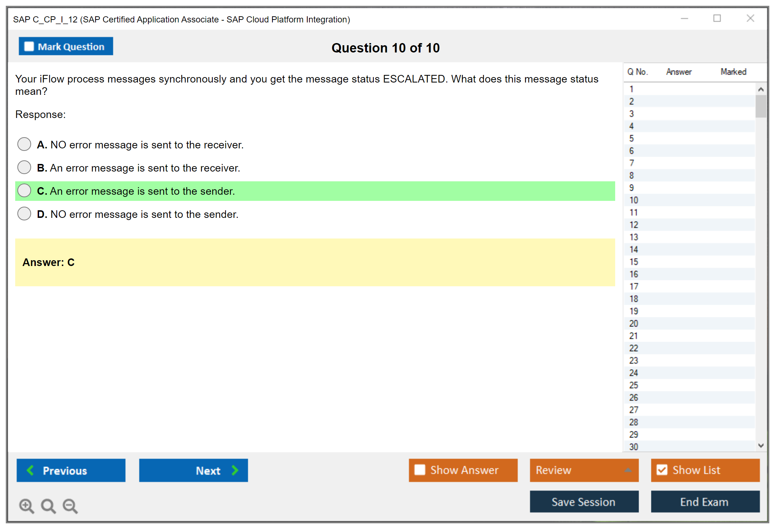778x532 pixels.
Task: Click the question list scrollbar thumb
Action: pos(761,106)
